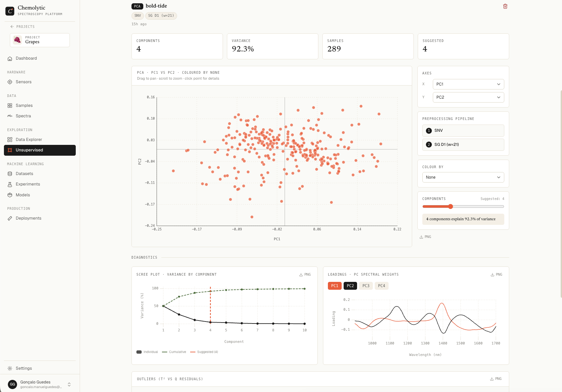The image size is (562, 392).
Task: Click the Dashboard label in sidebar
Action: [x=26, y=58]
